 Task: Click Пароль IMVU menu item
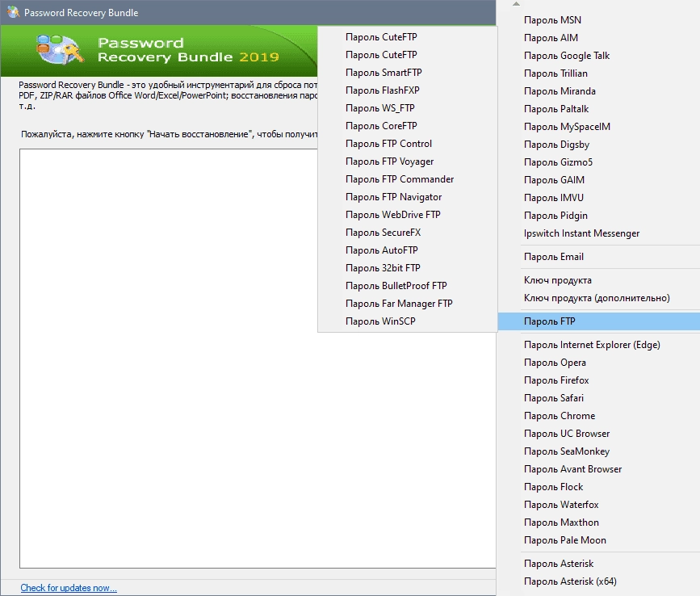[598, 198]
